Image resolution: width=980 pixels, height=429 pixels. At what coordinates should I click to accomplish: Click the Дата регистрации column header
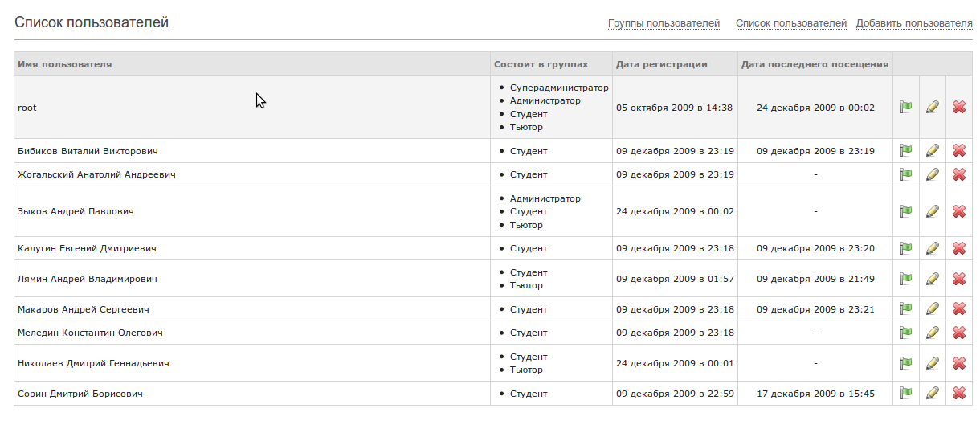pyautogui.click(x=661, y=64)
